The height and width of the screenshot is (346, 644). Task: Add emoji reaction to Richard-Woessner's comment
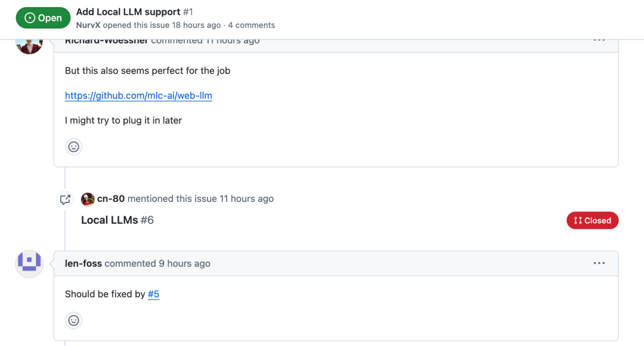pyautogui.click(x=73, y=146)
